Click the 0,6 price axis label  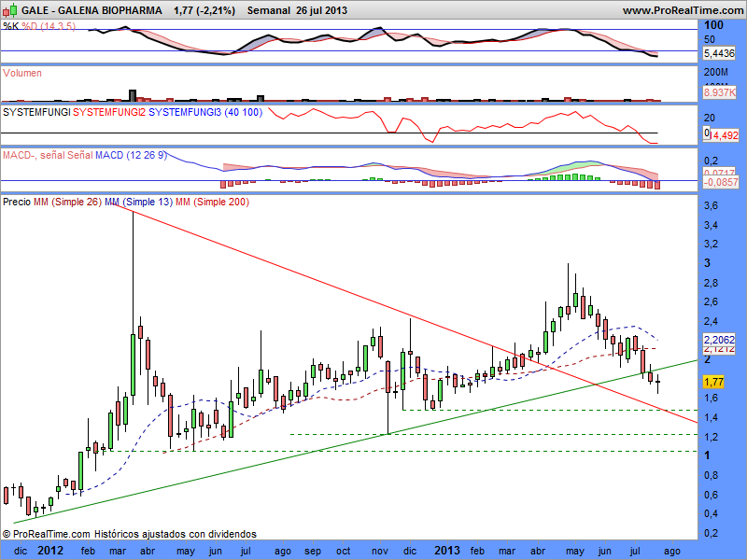[x=712, y=495]
